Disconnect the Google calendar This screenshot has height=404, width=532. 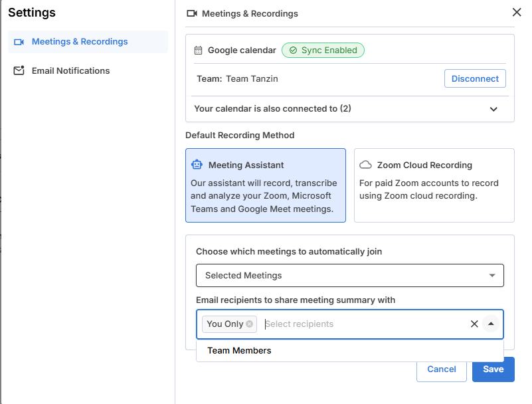pyautogui.click(x=475, y=78)
